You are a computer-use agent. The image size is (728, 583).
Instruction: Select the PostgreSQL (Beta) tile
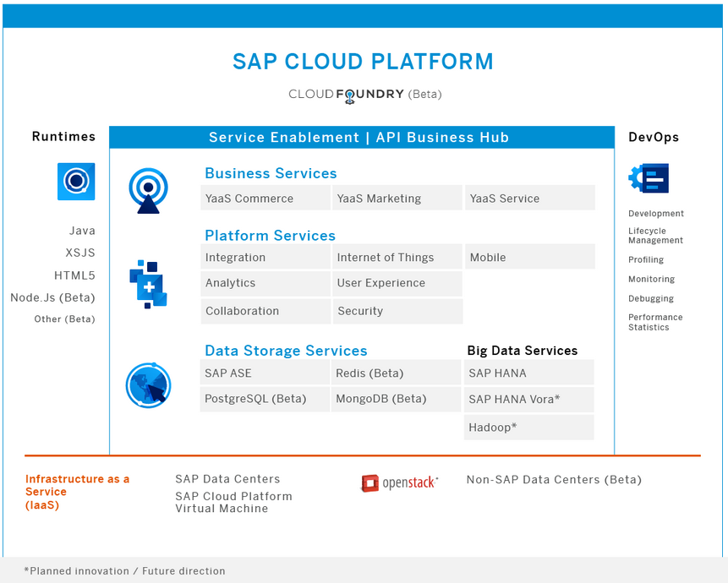[265, 400]
